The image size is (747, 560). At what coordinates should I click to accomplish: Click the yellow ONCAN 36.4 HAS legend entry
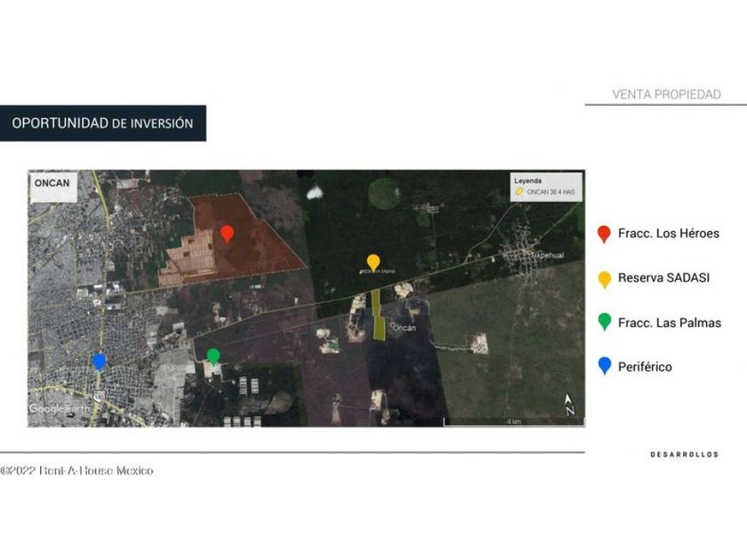(543, 191)
